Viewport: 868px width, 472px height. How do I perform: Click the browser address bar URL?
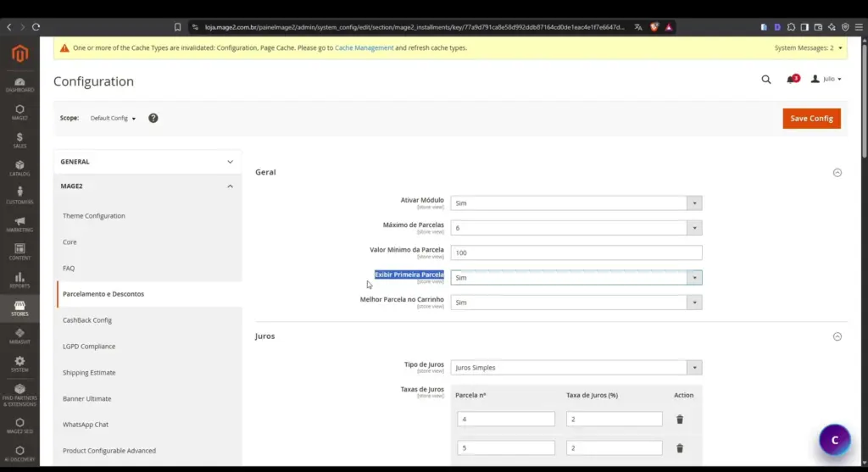click(x=414, y=26)
